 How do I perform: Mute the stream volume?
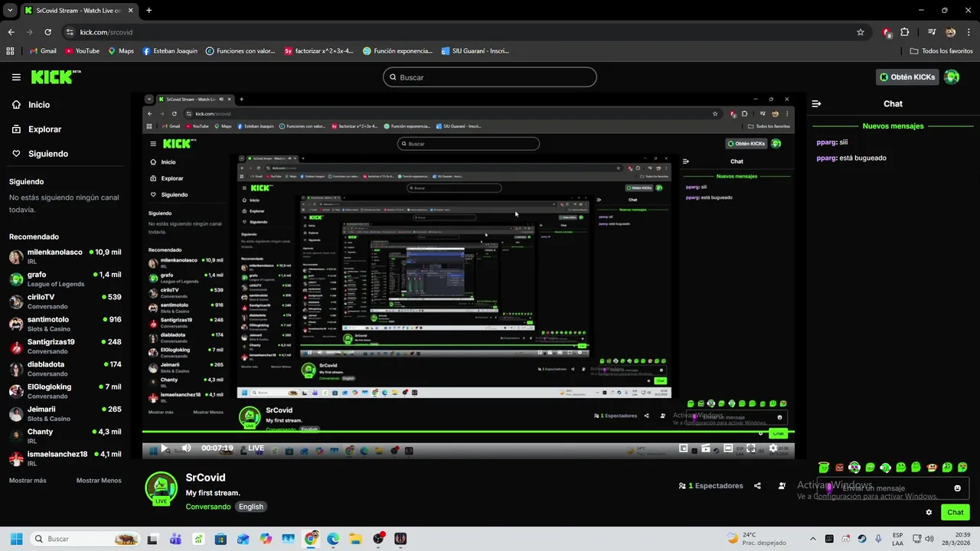[x=186, y=448]
